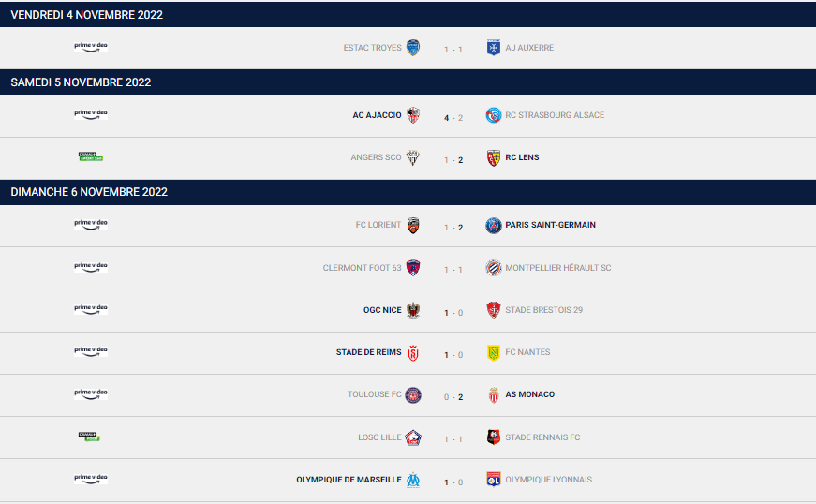816x504 pixels.
Task: Click the AJ Auxerre club logo
Action: click(494, 48)
